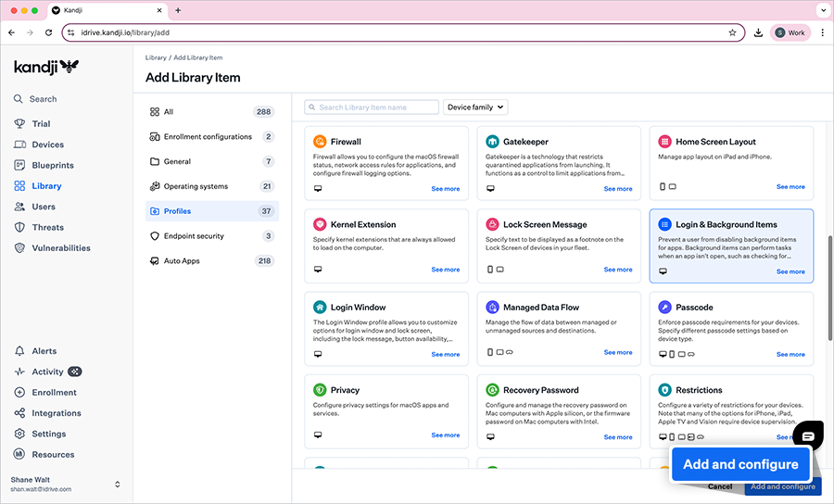Screen dimensions: 834x504
Task: Open the Device family dropdown
Action: coord(475,107)
